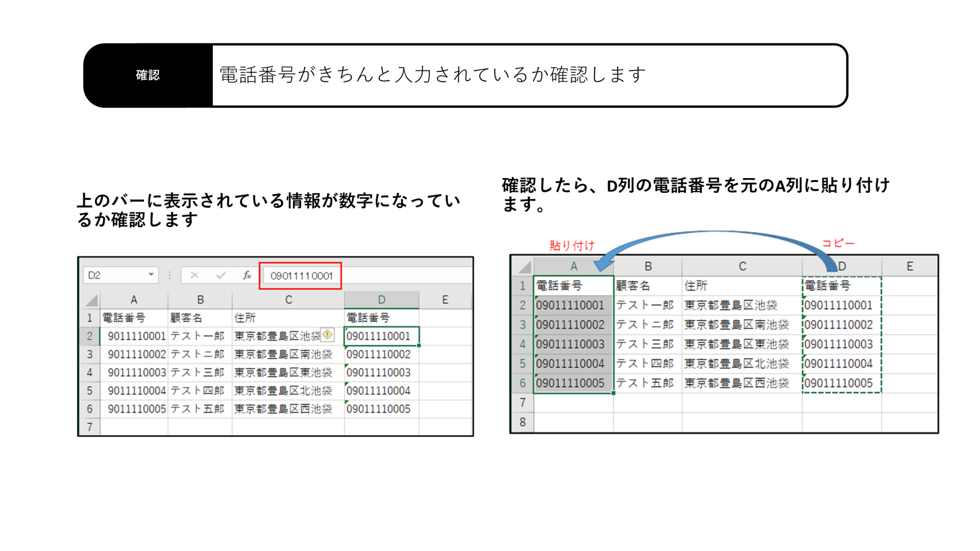Select cell D6 with 09011110005 in left sheet
This screenshot has width=980, height=551.
(x=382, y=409)
